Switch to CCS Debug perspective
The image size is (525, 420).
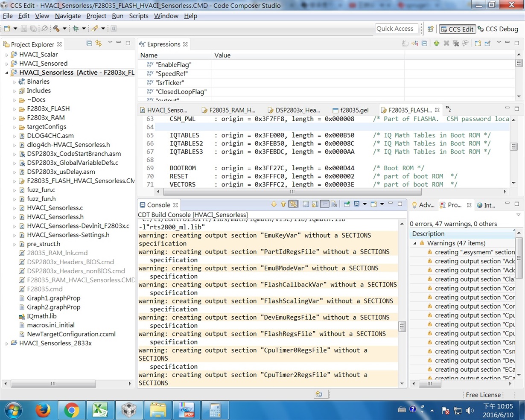pyautogui.click(x=498, y=29)
